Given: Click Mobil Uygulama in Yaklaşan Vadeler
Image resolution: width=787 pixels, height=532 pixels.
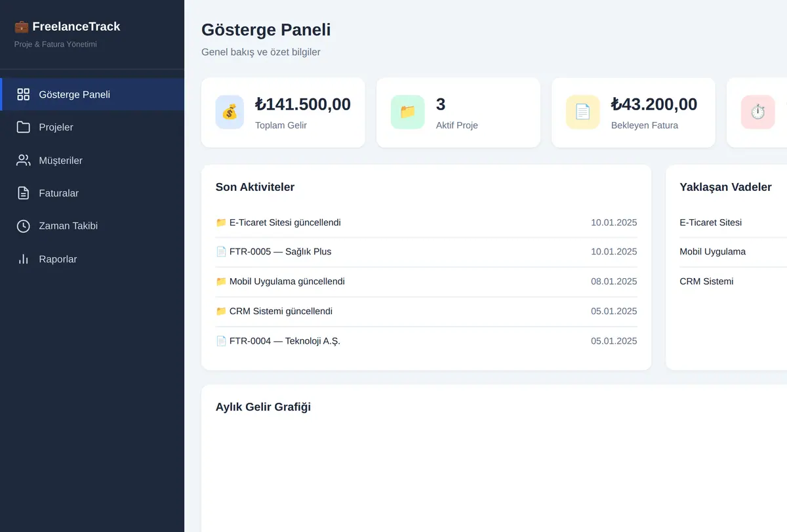Looking at the screenshot, I should 713,251.
